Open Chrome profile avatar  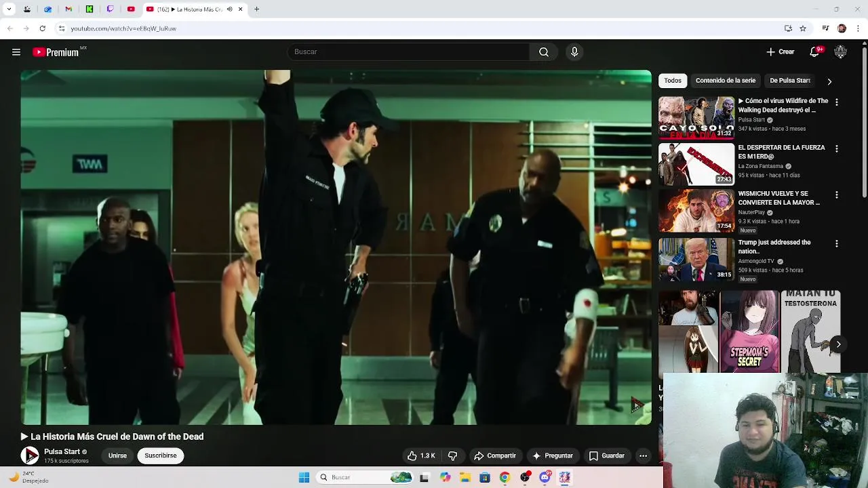coord(842,28)
